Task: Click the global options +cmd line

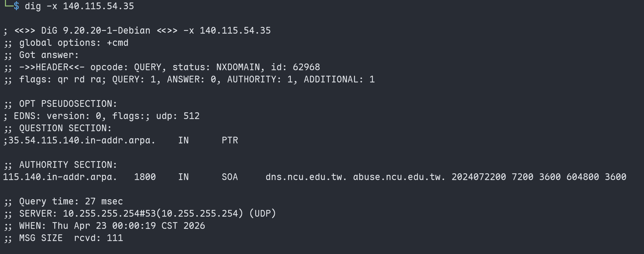Action: click(x=66, y=43)
